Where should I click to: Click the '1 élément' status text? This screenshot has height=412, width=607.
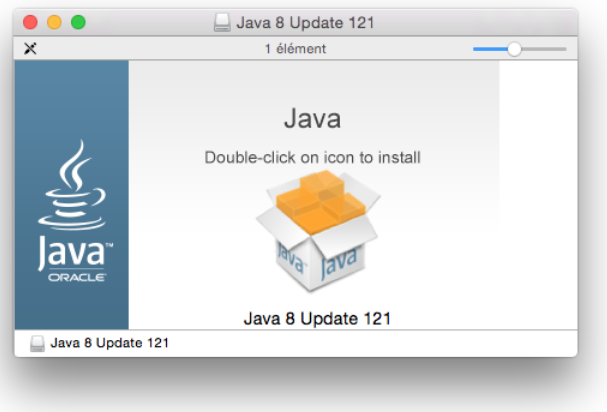[x=295, y=49]
